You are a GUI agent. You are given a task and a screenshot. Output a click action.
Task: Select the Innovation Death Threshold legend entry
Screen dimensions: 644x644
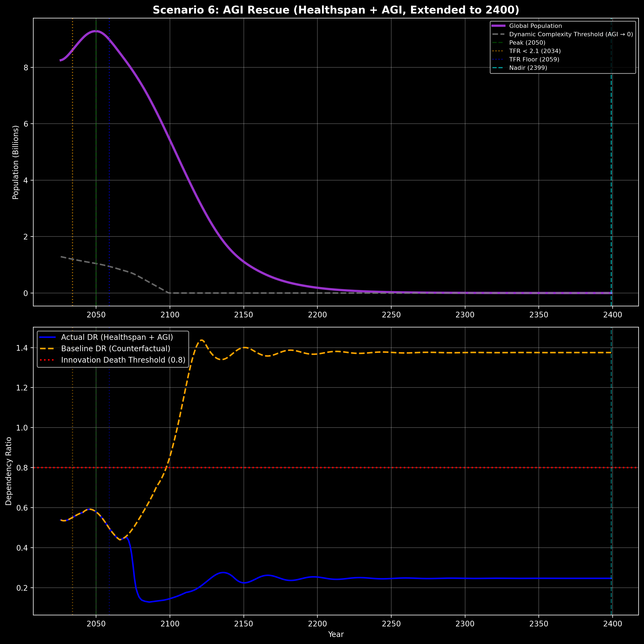pyautogui.click(x=123, y=360)
